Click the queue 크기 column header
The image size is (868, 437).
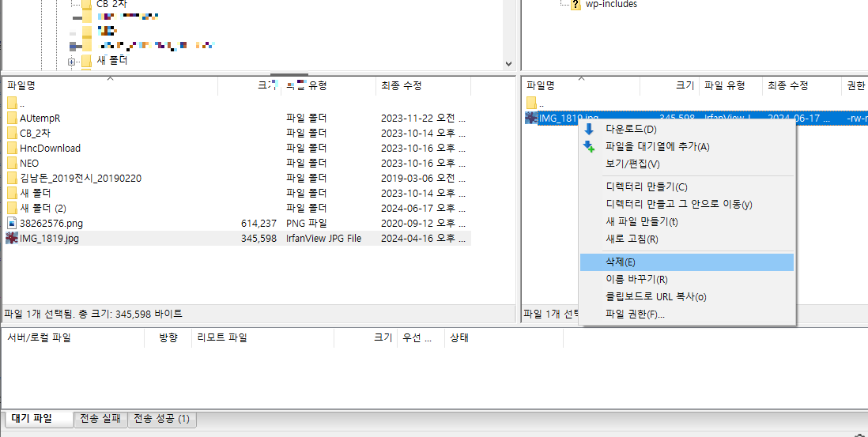pos(366,338)
